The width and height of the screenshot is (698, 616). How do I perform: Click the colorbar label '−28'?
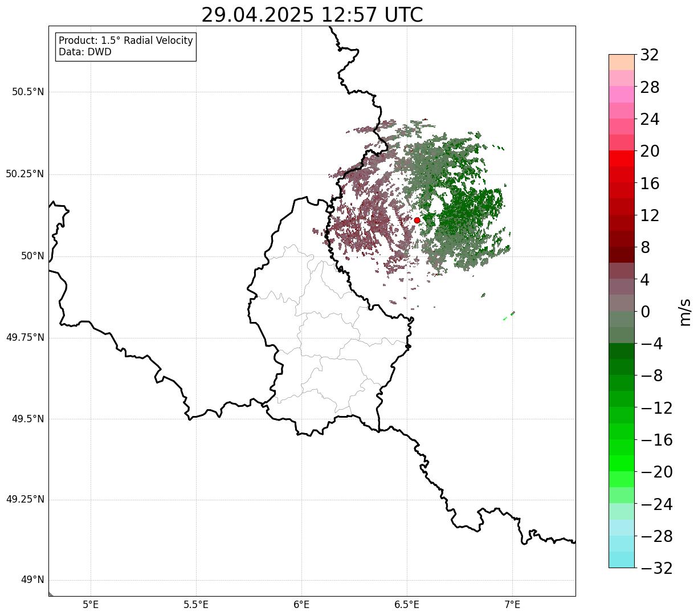656,536
